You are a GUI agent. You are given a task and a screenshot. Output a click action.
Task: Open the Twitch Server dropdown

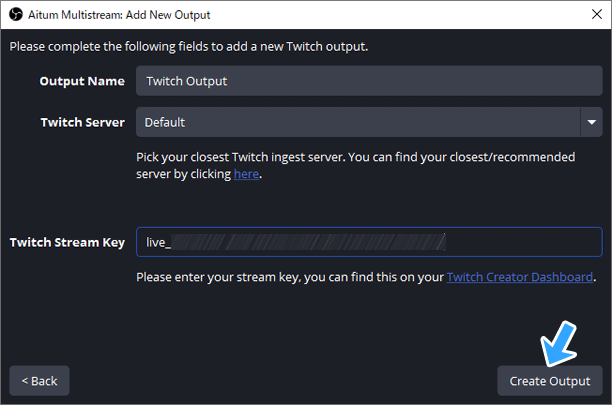pos(369,122)
